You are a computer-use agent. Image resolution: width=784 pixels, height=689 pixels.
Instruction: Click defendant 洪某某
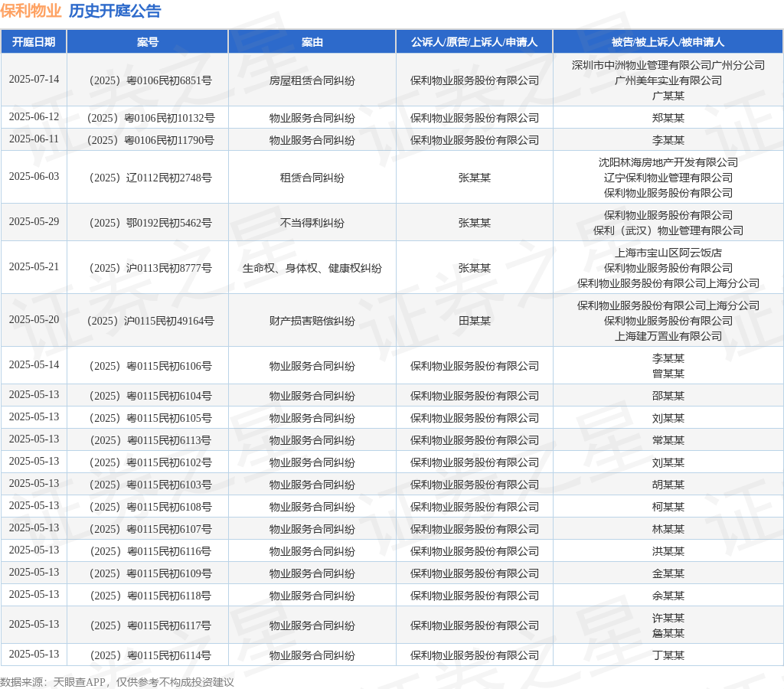point(668,551)
